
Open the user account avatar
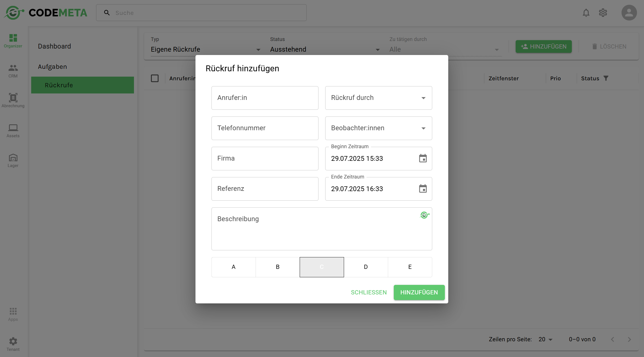click(x=629, y=13)
